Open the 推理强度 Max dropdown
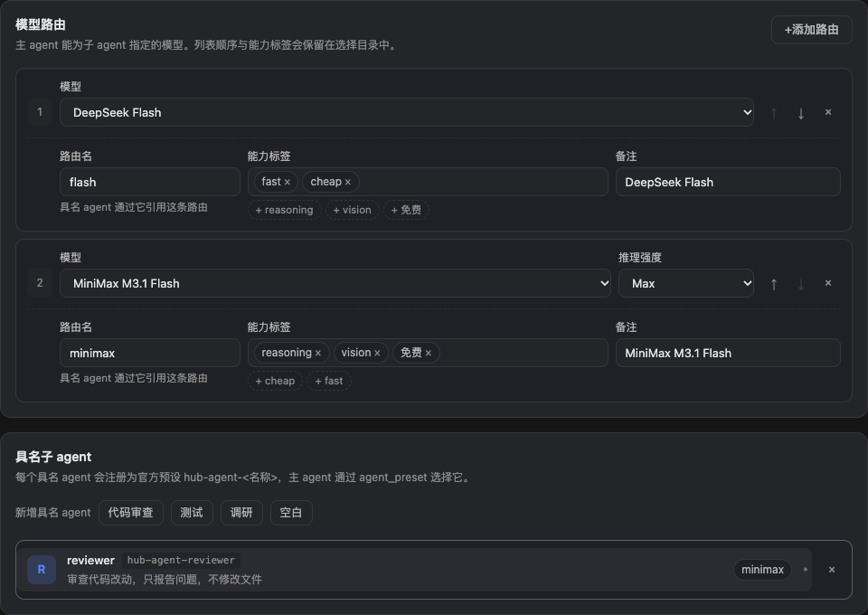 (686, 283)
